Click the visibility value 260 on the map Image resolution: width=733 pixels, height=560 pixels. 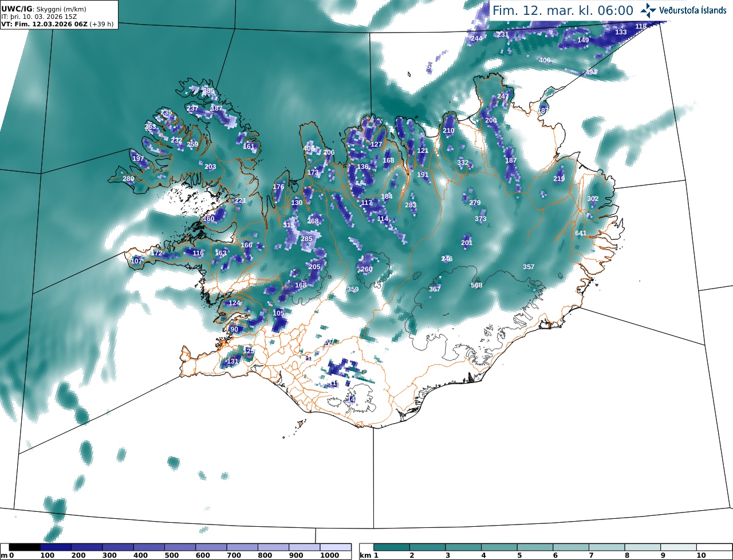pos(366,269)
